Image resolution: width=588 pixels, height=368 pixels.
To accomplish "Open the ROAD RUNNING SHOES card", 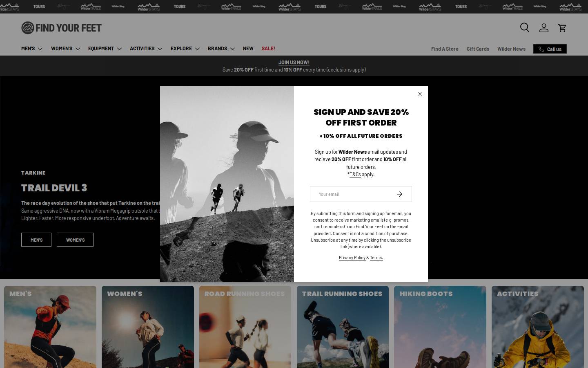I will coord(245,327).
